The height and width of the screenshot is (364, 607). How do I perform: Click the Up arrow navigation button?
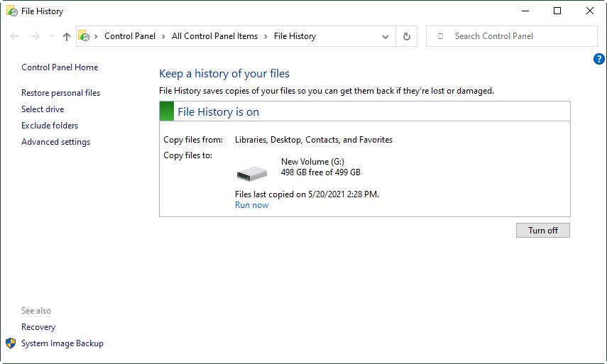pos(67,36)
